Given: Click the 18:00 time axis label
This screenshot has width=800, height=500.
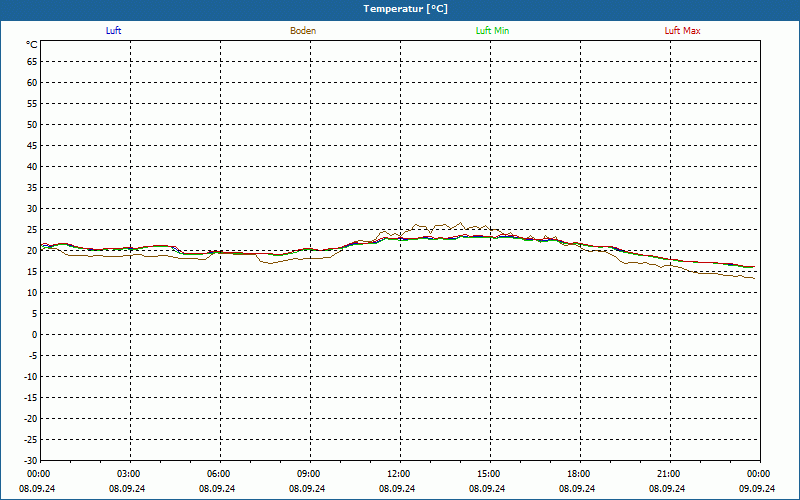Looking at the screenshot, I should pyautogui.click(x=580, y=474).
